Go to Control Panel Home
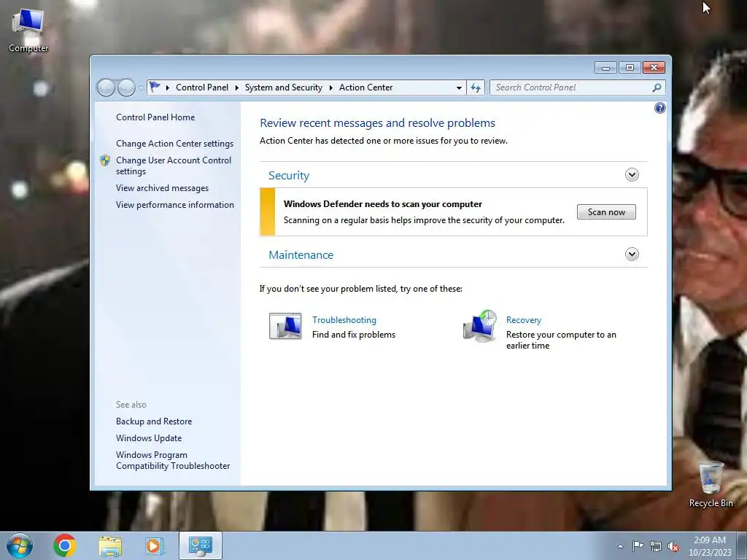Viewport: 747px width, 560px height. click(155, 117)
